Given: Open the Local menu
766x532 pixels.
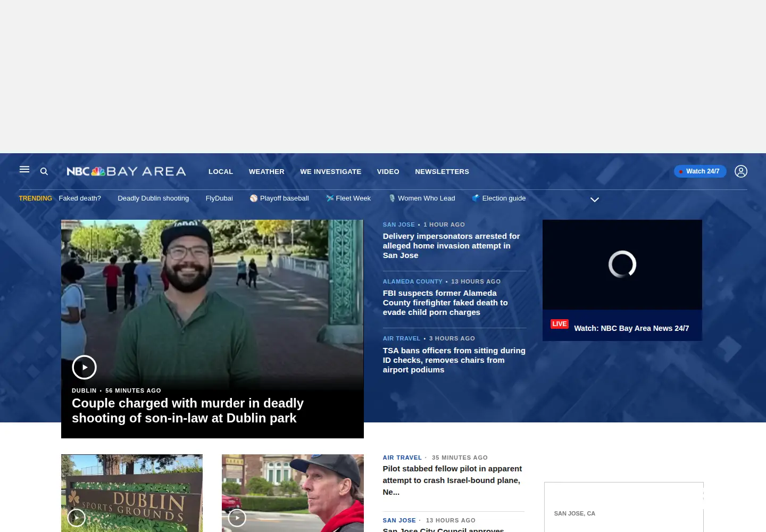Looking at the screenshot, I should point(221,171).
